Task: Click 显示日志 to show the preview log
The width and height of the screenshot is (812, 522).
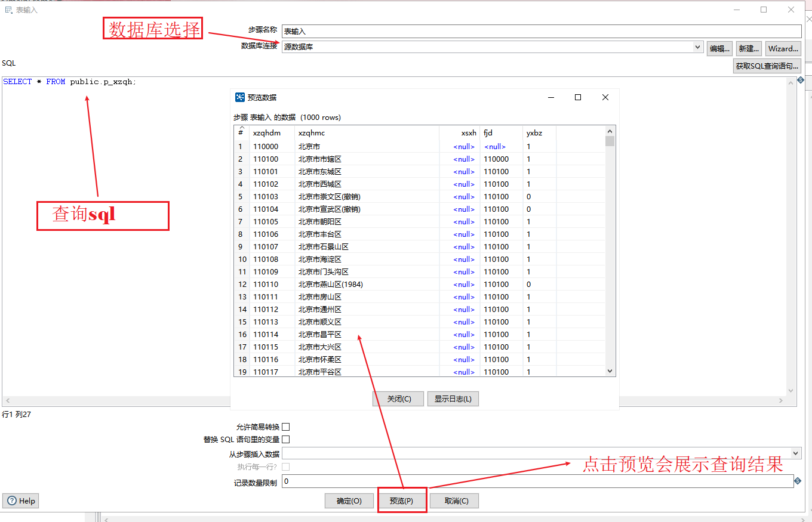Action: 453,399
